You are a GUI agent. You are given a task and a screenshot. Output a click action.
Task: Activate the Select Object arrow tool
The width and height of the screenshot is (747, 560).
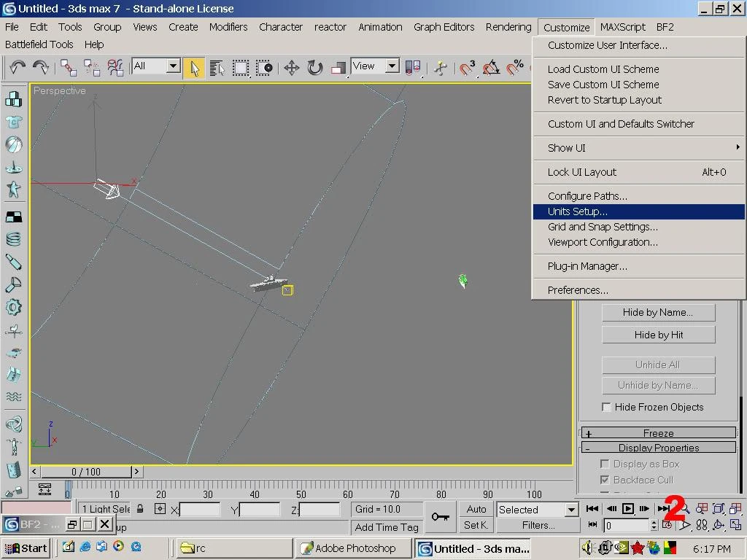194,68
